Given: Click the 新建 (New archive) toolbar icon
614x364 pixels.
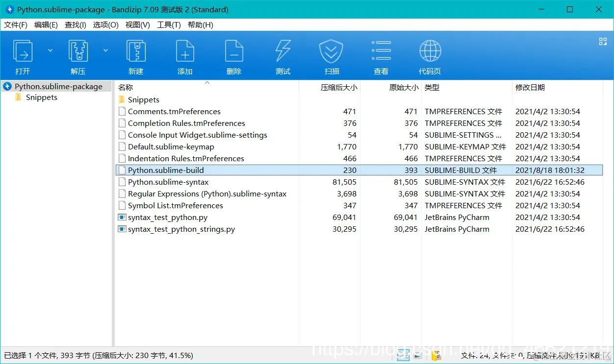Looking at the screenshot, I should (136, 51).
